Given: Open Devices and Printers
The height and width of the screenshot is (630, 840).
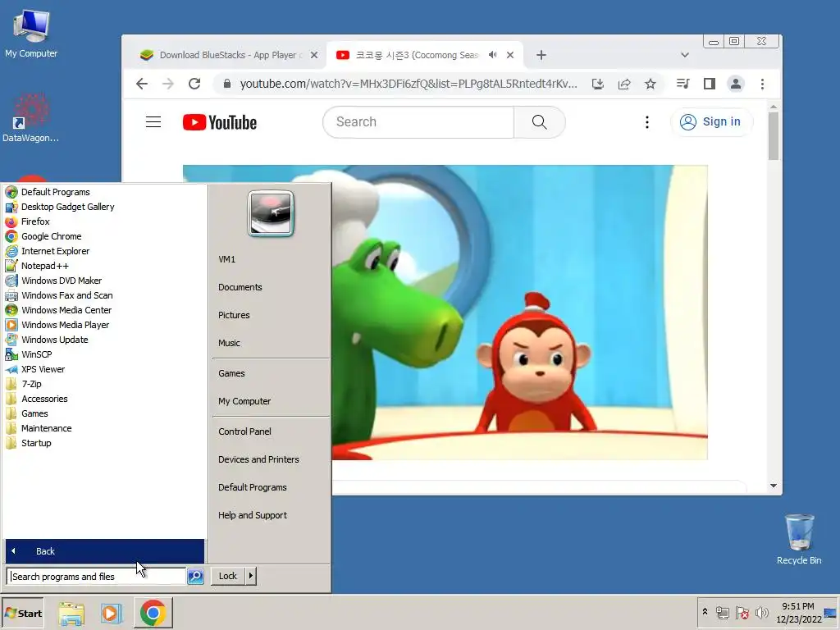Looking at the screenshot, I should coord(258,459).
